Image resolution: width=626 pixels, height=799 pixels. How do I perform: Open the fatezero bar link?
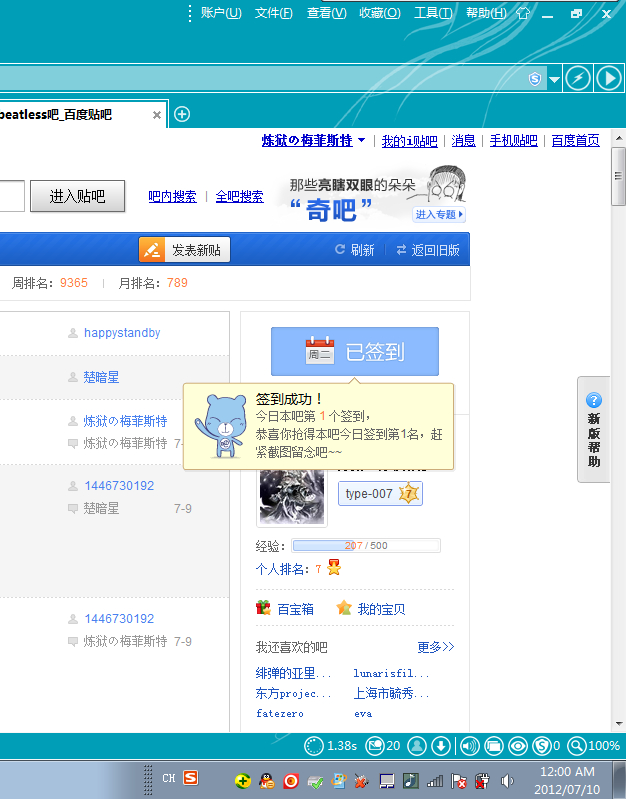[280, 714]
